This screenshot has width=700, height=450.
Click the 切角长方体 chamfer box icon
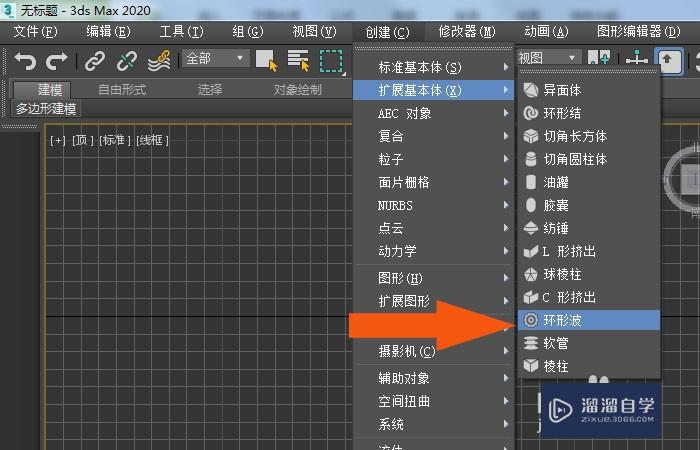[531, 136]
